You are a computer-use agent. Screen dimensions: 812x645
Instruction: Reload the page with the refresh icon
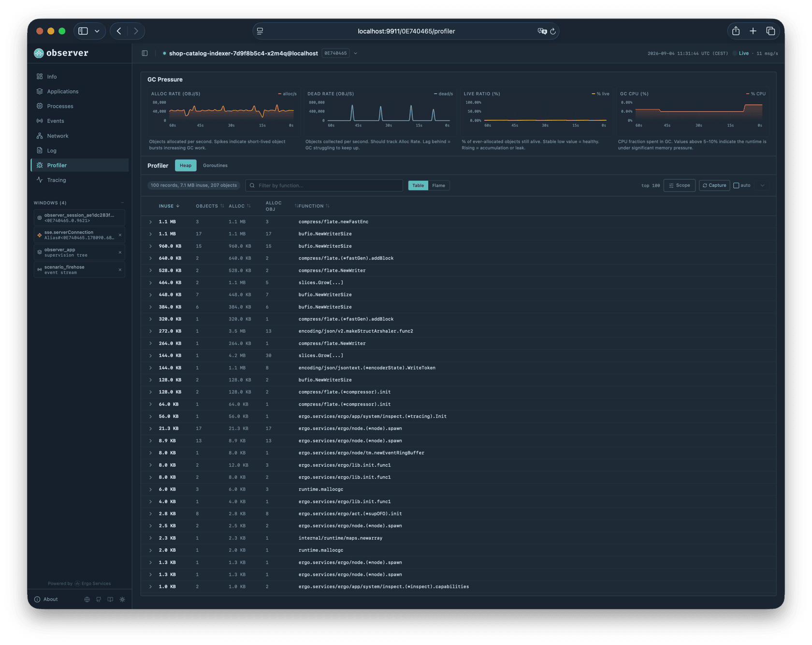[x=553, y=31]
